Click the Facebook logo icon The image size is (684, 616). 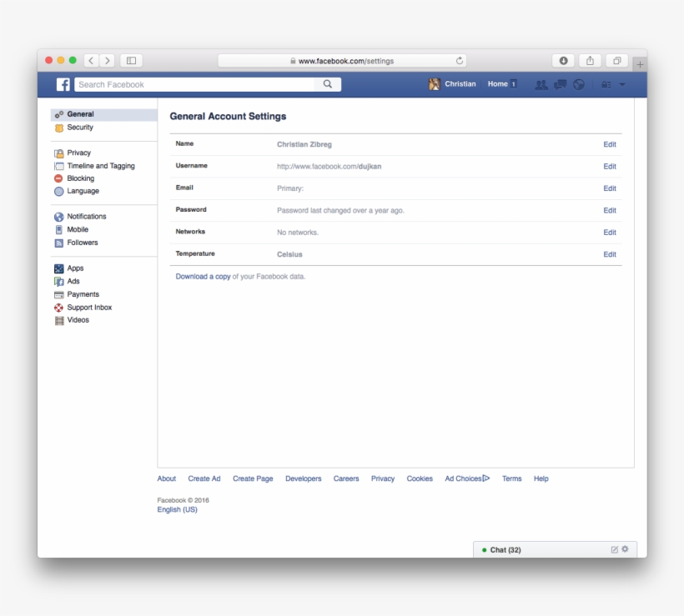pyautogui.click(x=63, y=84)
